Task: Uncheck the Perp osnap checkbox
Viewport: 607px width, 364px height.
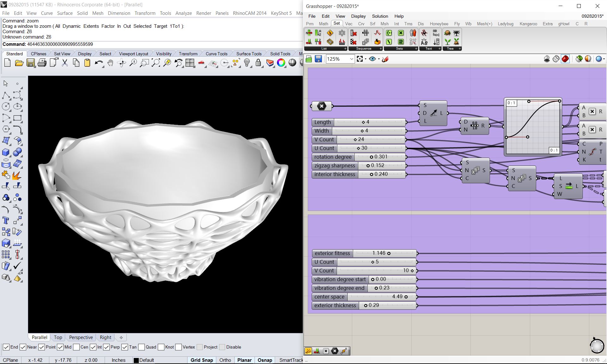Action: (107, 347)
